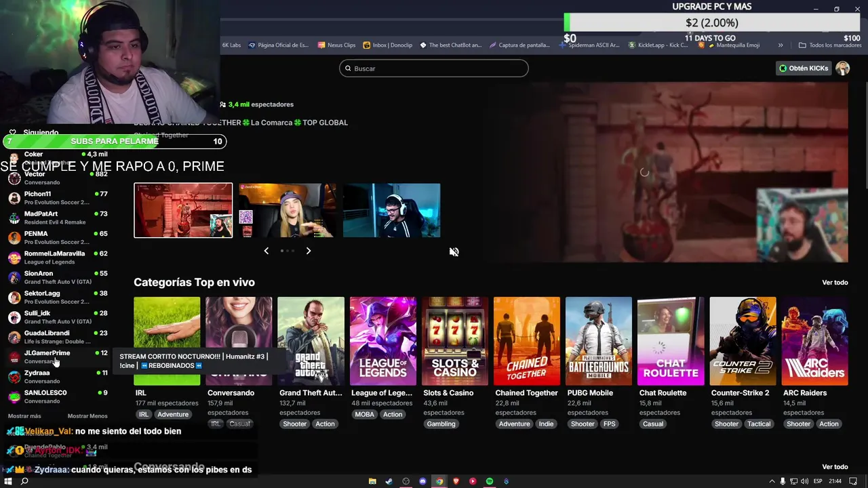This screenshot has width=868, height=488.
Task: Open SionAron channel avatar in sidebar
Action: pos(14,278)
